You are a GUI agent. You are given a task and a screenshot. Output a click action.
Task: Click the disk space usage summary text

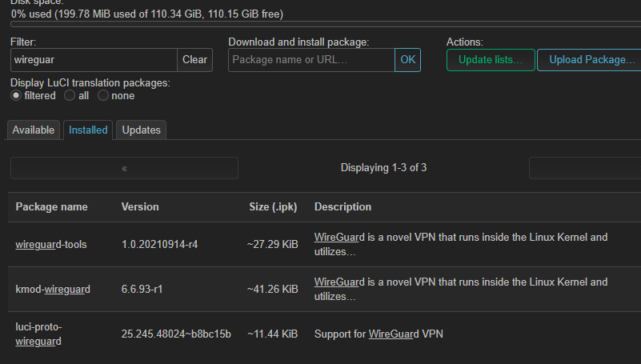[147, 14]
